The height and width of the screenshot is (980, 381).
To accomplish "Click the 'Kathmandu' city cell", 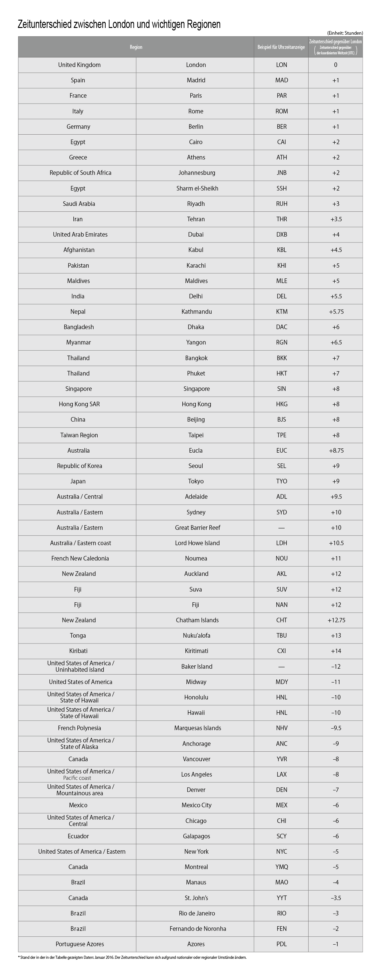I will point(196,312).
